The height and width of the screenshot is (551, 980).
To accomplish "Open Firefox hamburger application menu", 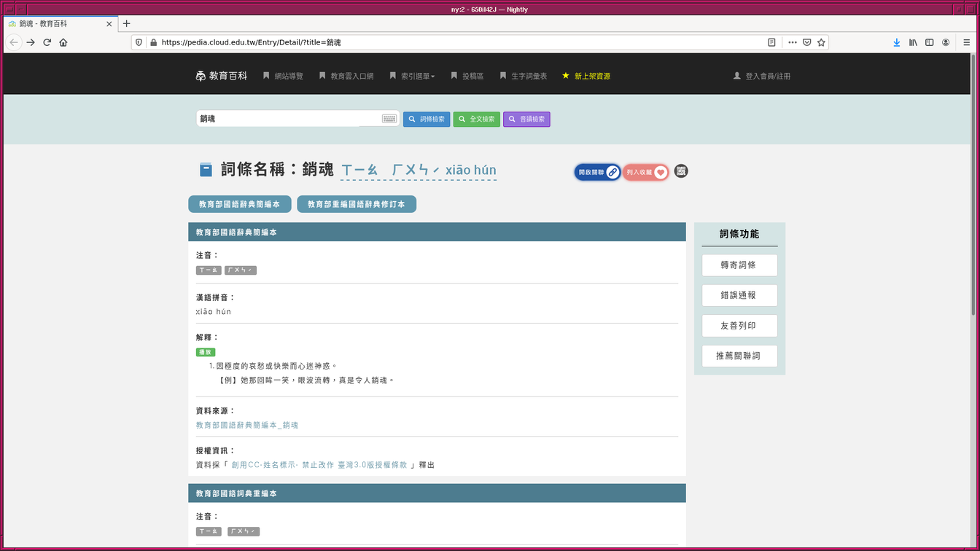I will click(966, 42).
